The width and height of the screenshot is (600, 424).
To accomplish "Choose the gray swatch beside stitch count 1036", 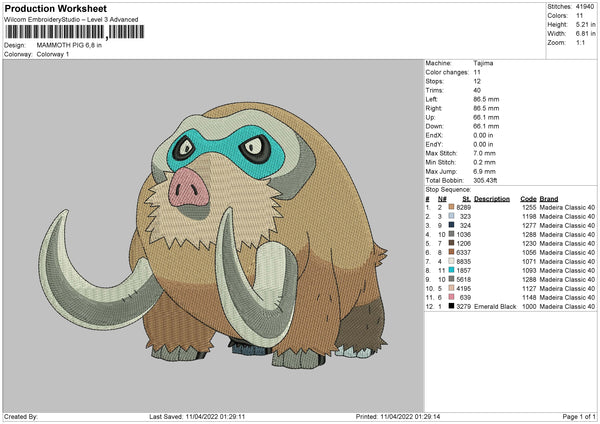I will [452, 234].
